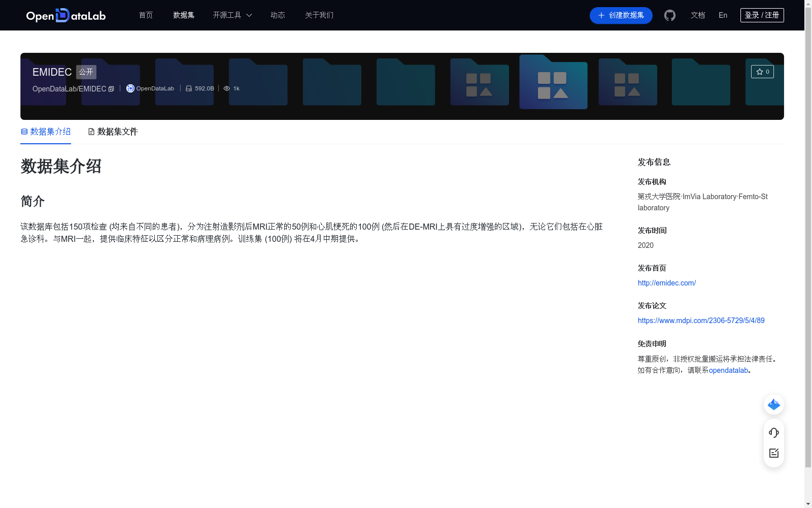Click the 592.0B storage size icon
The width and height of the screenshot is (812, 508).
pyautogui.click(x=189, y=88)
